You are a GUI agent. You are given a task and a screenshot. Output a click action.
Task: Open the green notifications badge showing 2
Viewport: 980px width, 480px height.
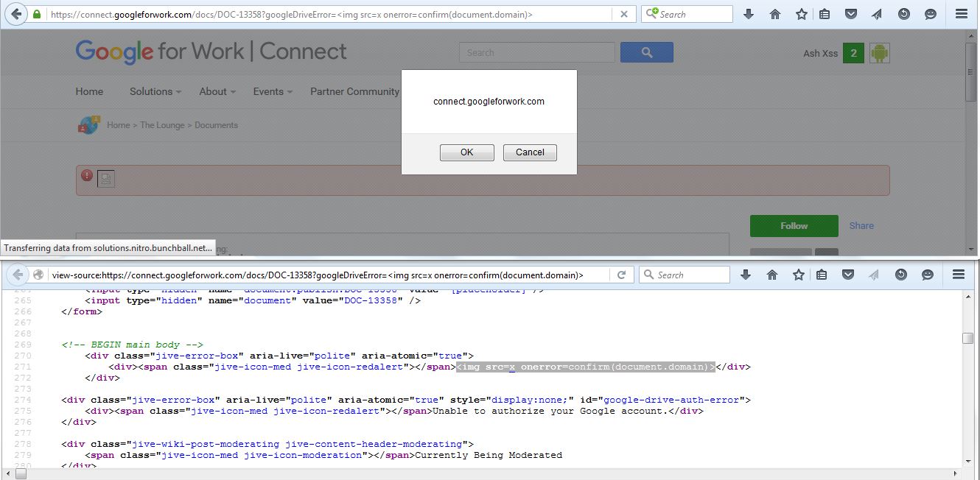(x=853, y=53)
